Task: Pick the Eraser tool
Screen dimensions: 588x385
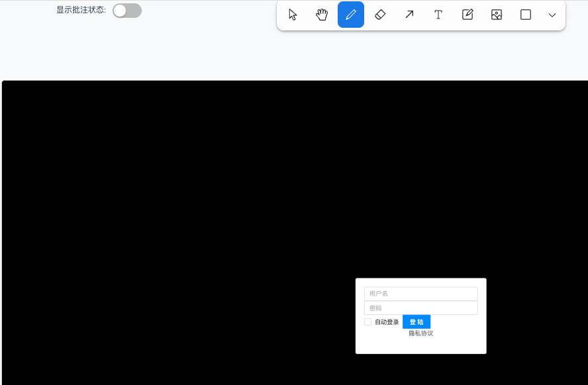Action: pos(380,15)
